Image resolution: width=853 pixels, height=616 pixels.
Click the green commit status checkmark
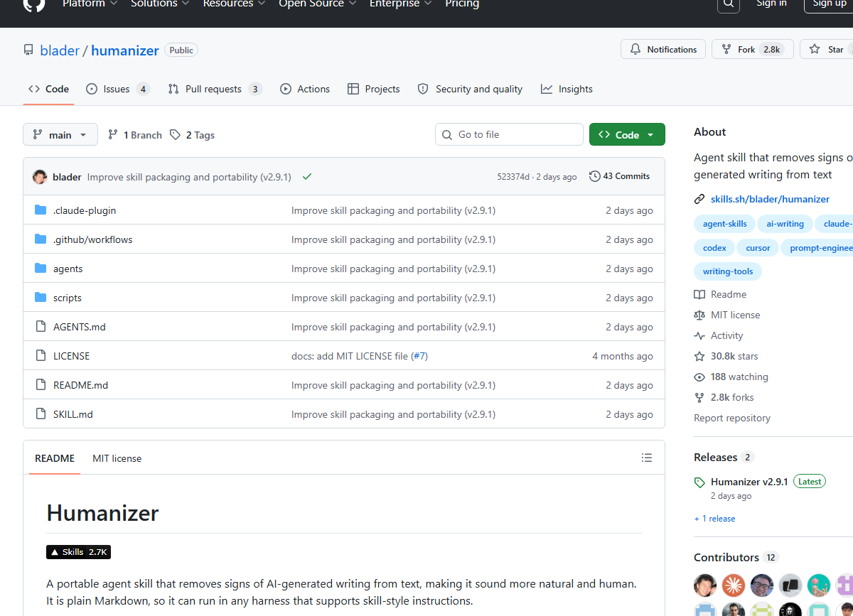(x=307, y=177)
